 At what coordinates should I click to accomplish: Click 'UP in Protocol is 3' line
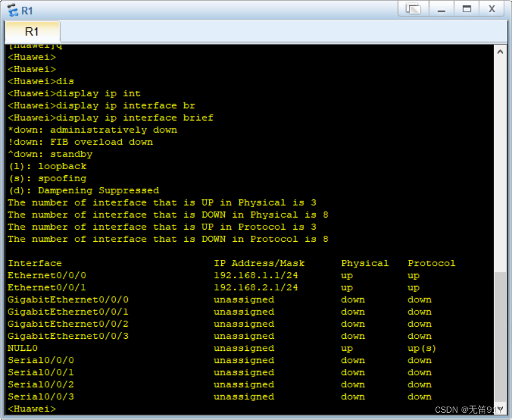tap(162, 227)
